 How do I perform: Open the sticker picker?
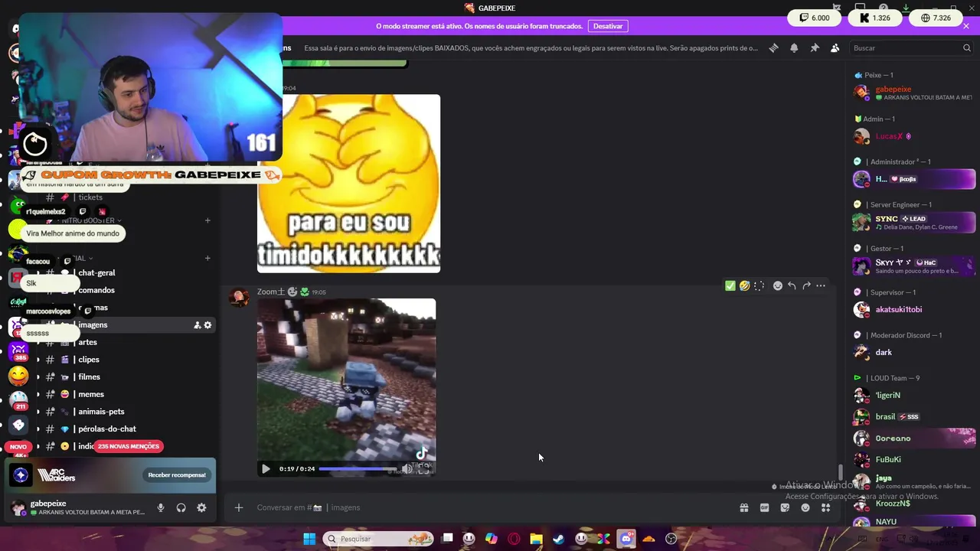[785, 507]
